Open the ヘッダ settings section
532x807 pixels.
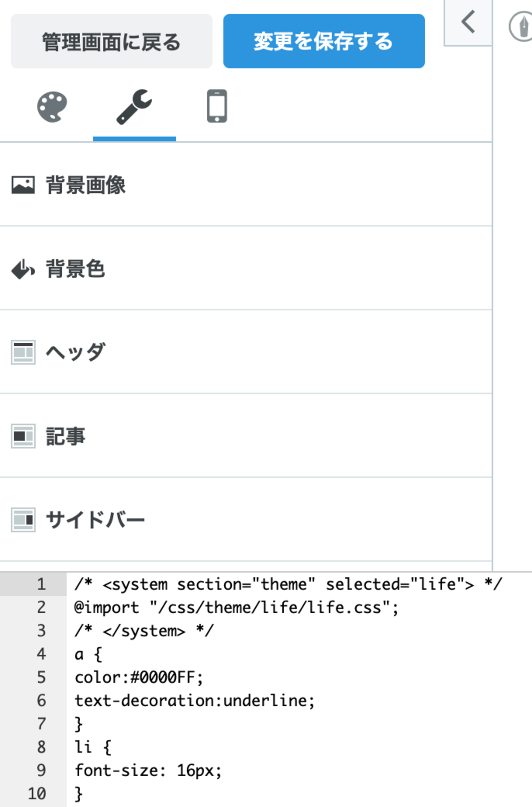click(x=246, y=352)
